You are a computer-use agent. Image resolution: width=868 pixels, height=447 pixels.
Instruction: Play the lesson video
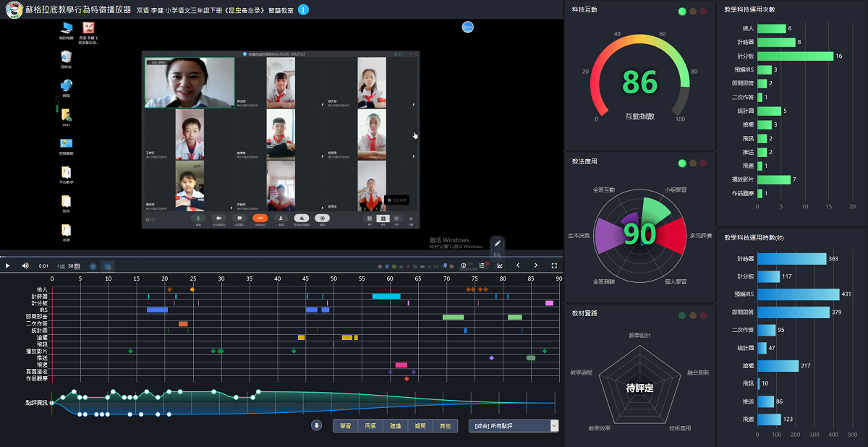tap(8, 265)
